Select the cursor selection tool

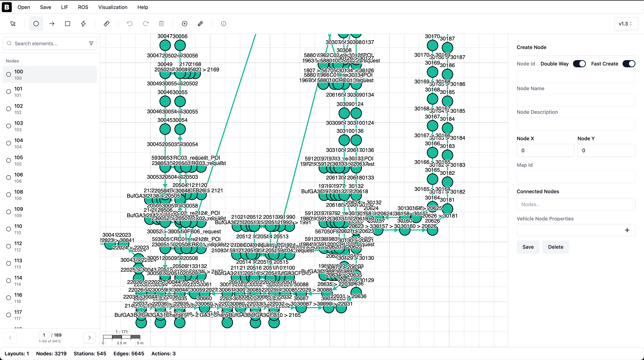(13, 23)
